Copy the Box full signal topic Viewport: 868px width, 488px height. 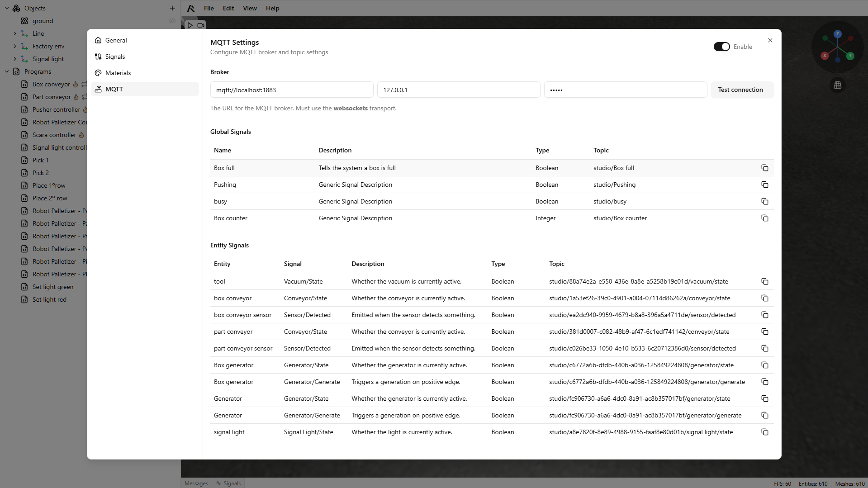coord(764,168)
